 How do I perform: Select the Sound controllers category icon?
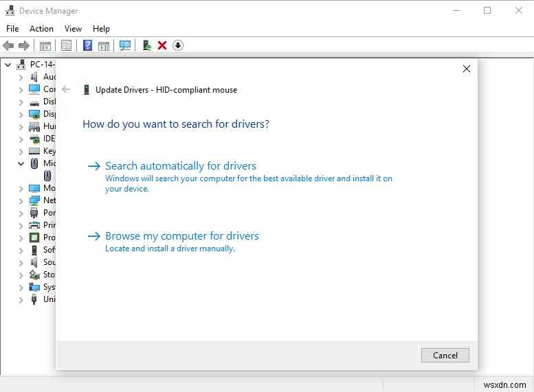pyautogui.click(x=34, y=262)
